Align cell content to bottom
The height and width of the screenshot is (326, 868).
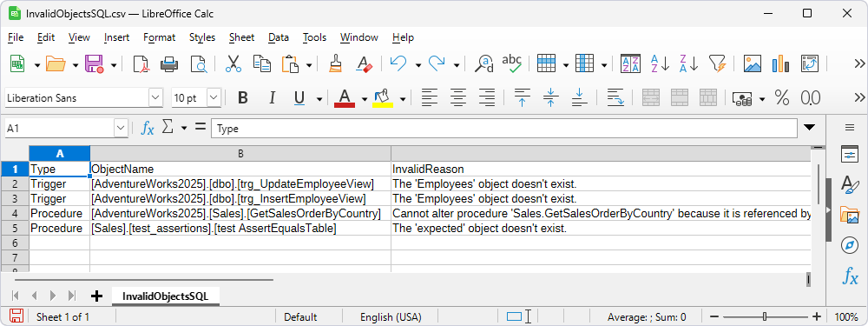579,98
